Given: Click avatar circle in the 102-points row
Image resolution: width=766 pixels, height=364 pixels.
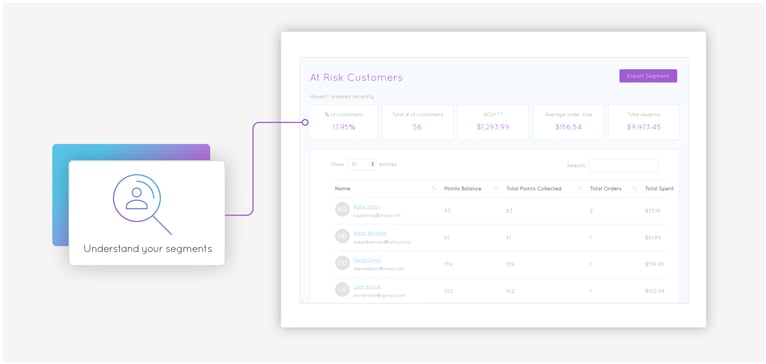Looking at the screenshot, I should (x=342, y=290).
